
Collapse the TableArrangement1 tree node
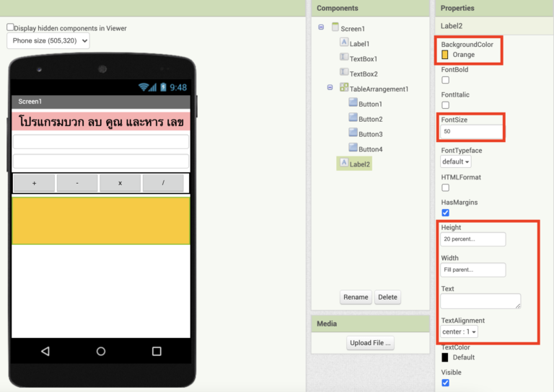[x=330, y=87]
